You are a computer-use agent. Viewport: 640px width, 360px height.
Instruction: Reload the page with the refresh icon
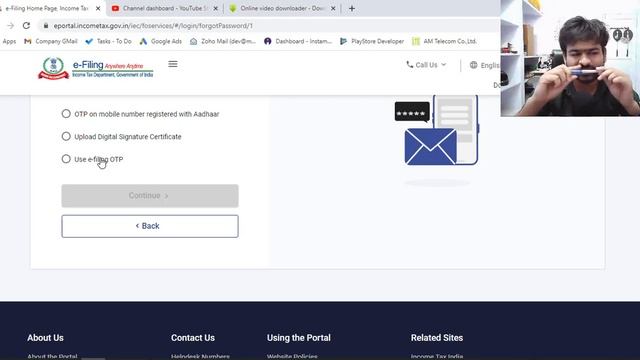27,26
